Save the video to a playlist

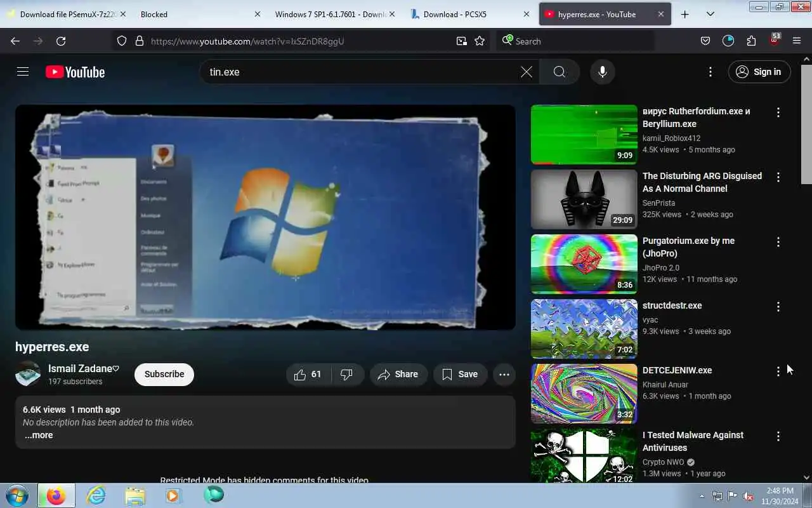pos(460,375)
